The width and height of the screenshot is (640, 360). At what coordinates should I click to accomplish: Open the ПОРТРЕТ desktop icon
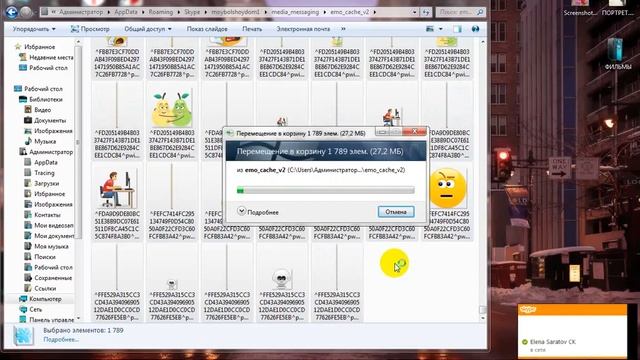coord(618,8)
